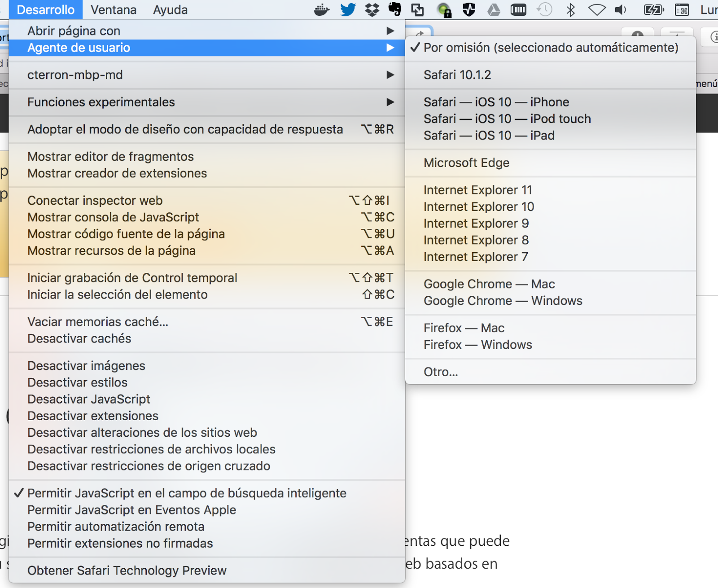This screenshot has height=588, width=718.
Task: Choose Adoptar el modo de diseño con capacidad de respuesta
Action: pyautogui.click(x=207, y=129)
